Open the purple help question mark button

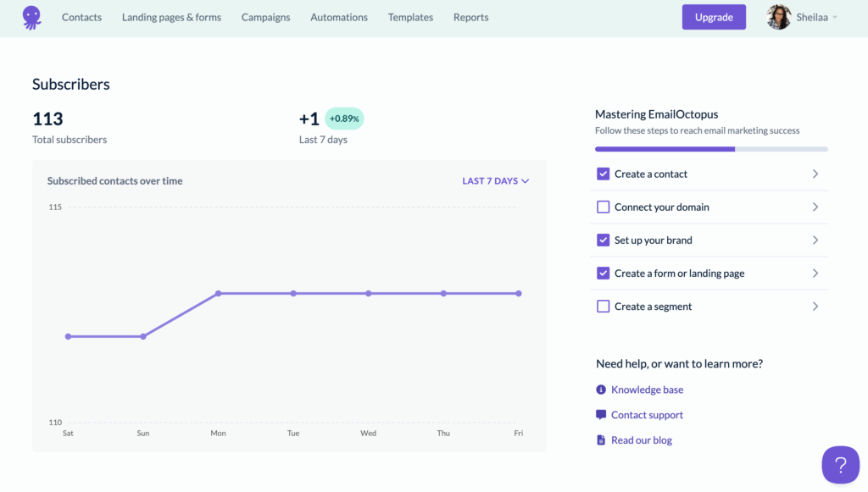coord(840,465)
